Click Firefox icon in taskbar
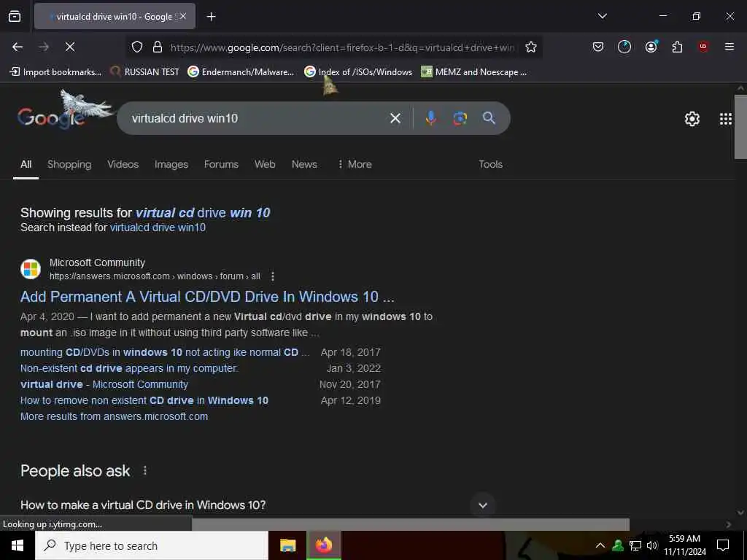This screenshot has width=747, height=560. tap(323, 545)
